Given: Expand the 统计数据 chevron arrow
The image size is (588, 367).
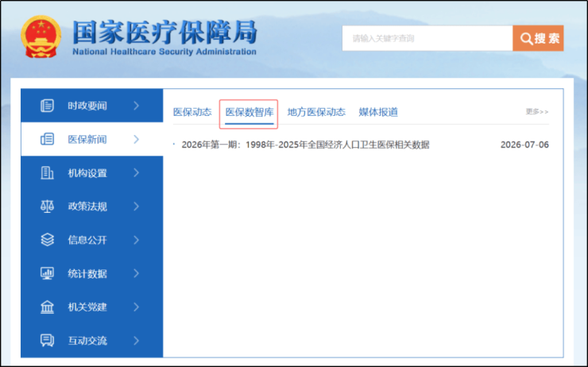Looking at the screenshot, I should 137,273.
